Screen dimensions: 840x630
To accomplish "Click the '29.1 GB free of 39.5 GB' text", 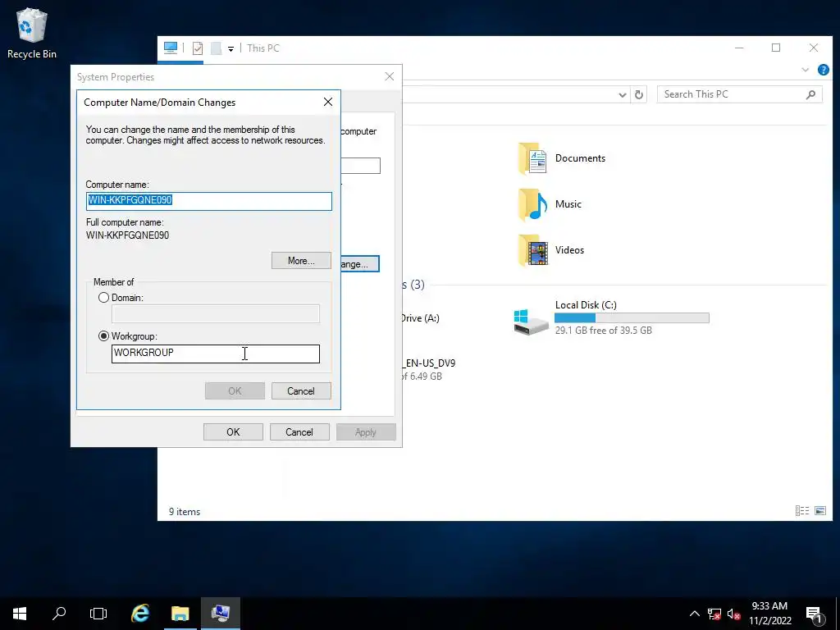I will 603,331.
